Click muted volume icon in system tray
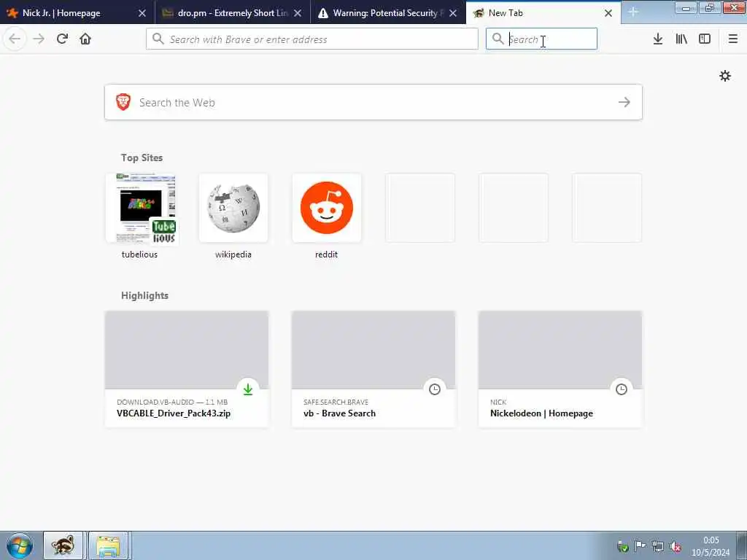 675,547
